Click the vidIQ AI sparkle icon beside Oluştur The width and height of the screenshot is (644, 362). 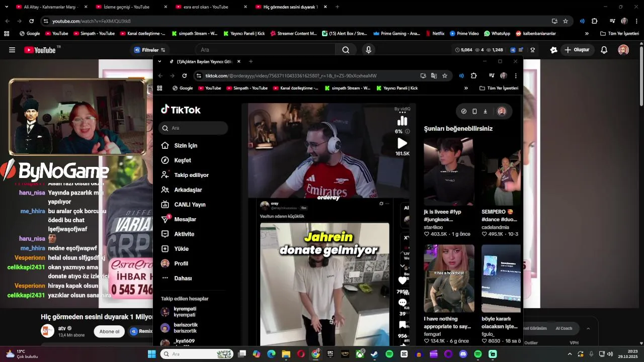[553, 50]
